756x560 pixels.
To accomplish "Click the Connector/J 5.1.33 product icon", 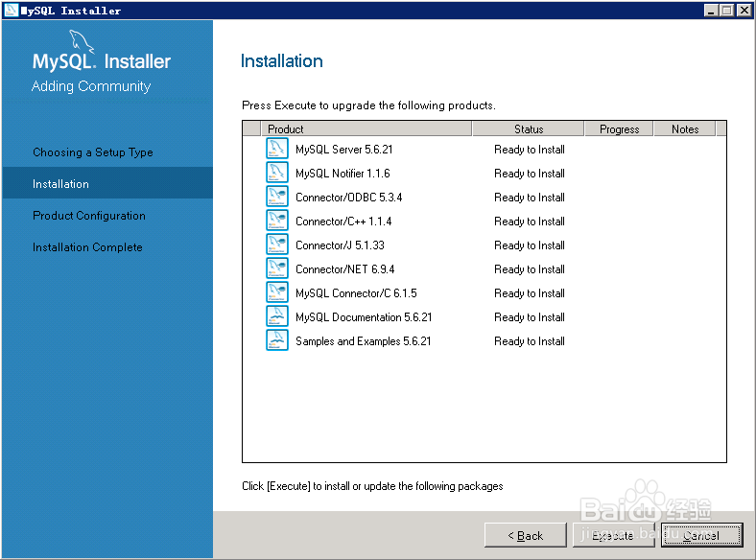I will coord(277,245).
